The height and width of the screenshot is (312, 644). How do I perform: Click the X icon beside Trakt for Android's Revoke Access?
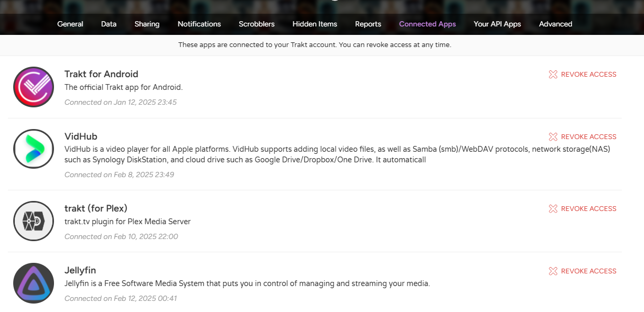(x=553, y=75)
